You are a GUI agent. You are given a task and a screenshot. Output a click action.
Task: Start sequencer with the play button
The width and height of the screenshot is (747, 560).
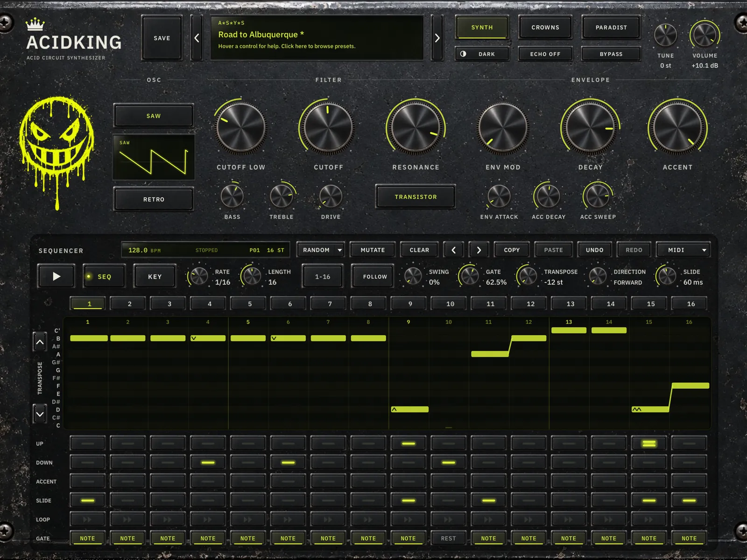(56, 276)
